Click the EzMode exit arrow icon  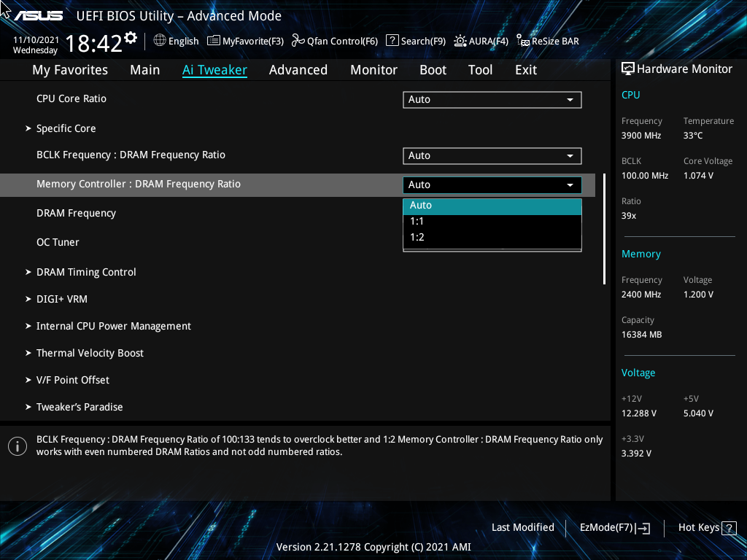(x=643, y=528)
